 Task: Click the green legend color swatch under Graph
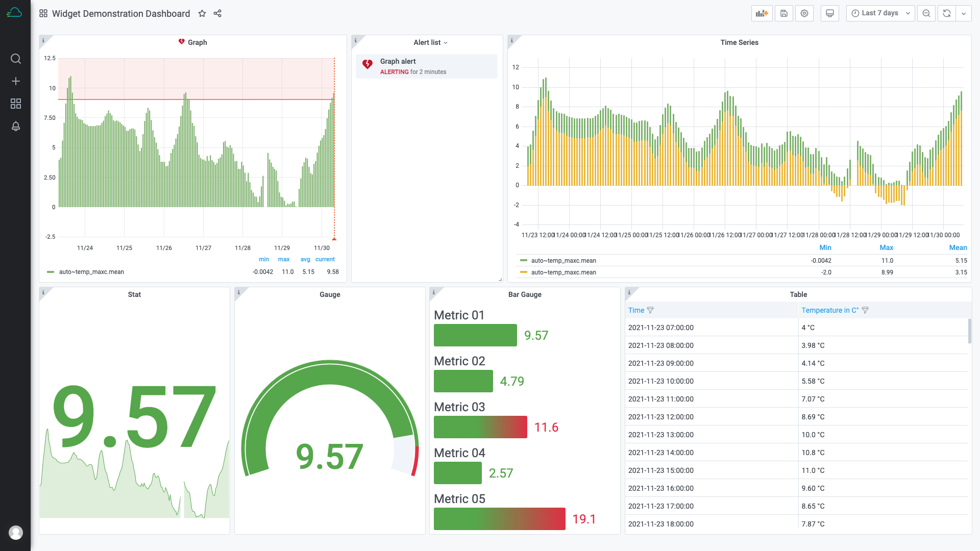(50, 272)
